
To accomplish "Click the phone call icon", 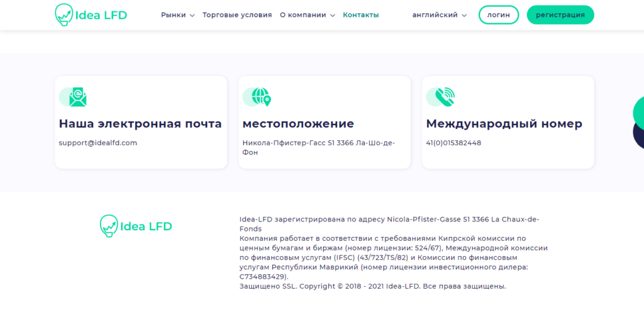I will 443,96.
